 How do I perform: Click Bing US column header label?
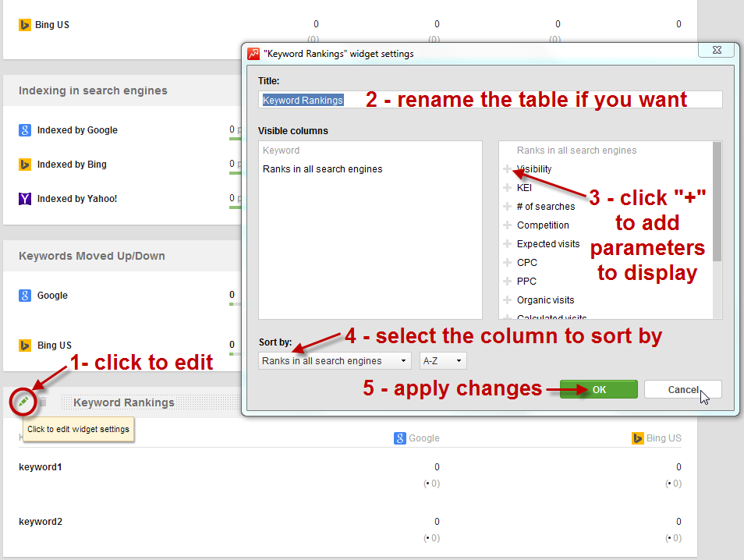point(664,438)
